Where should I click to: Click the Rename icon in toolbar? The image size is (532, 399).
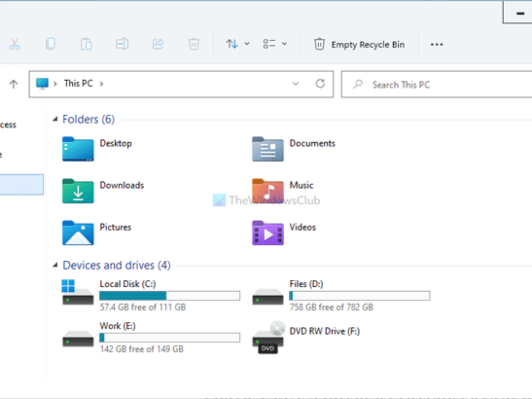pyautogui.click(x=122, y=44)
